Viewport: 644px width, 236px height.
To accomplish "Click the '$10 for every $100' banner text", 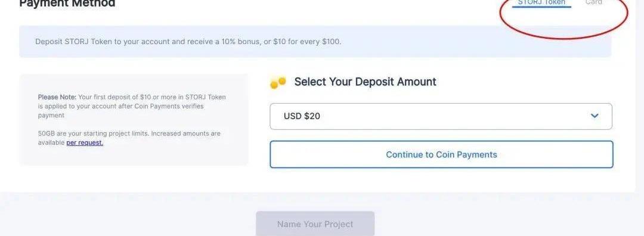I will [307, 42].
